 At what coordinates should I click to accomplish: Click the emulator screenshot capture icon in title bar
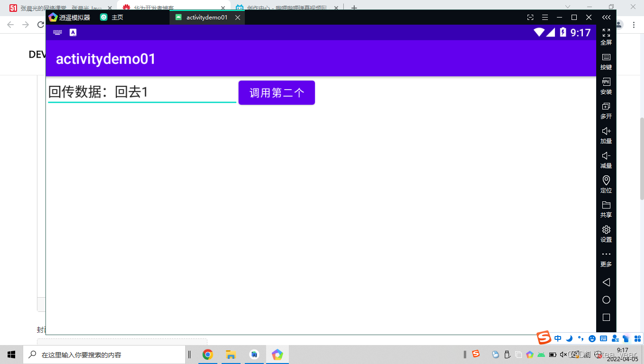(x=530, y=18)
